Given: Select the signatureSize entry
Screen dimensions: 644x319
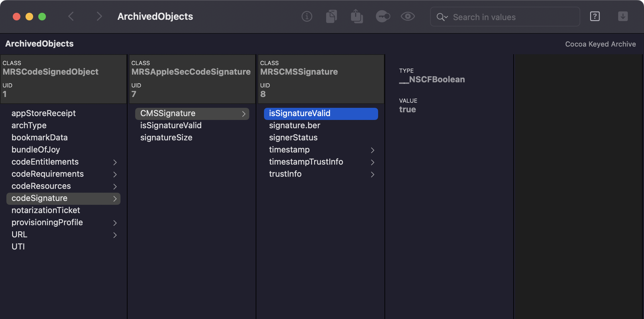Looking at the screenshot, I should click(x=166, y=137).
